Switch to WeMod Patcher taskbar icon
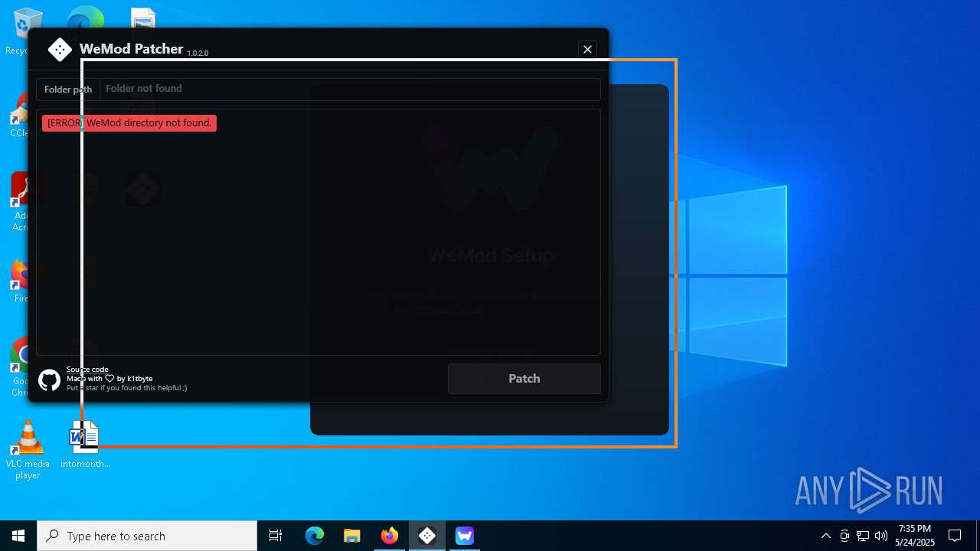The image size is (980, 551). [427, 536]
